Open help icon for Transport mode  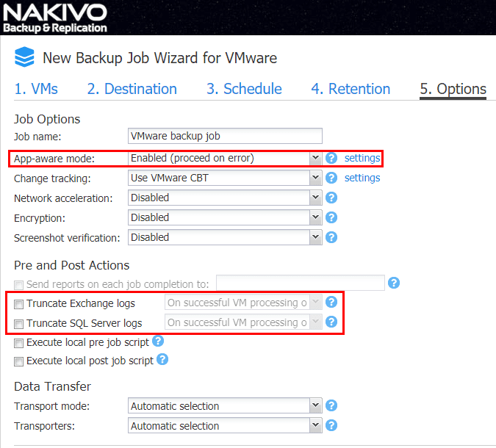[331, 405]
